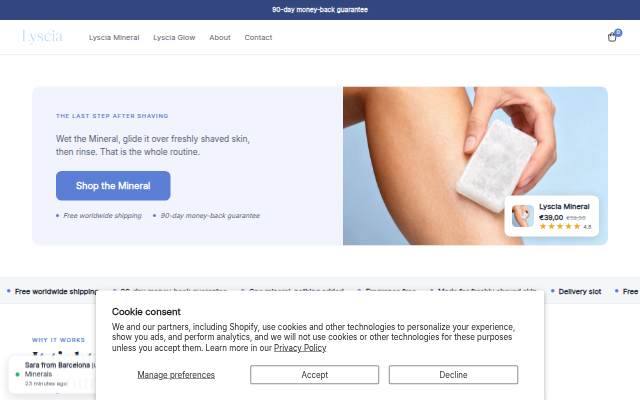
Task: Open Lyscia Glow menu item
Action: tap(174, 38)
